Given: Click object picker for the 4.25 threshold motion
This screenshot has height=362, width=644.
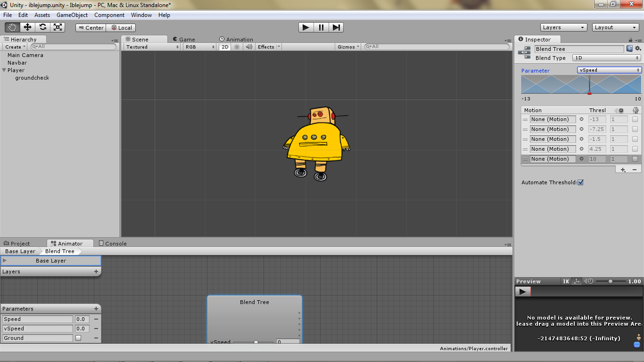Looking at the screenshot, I should click(581, 149).
